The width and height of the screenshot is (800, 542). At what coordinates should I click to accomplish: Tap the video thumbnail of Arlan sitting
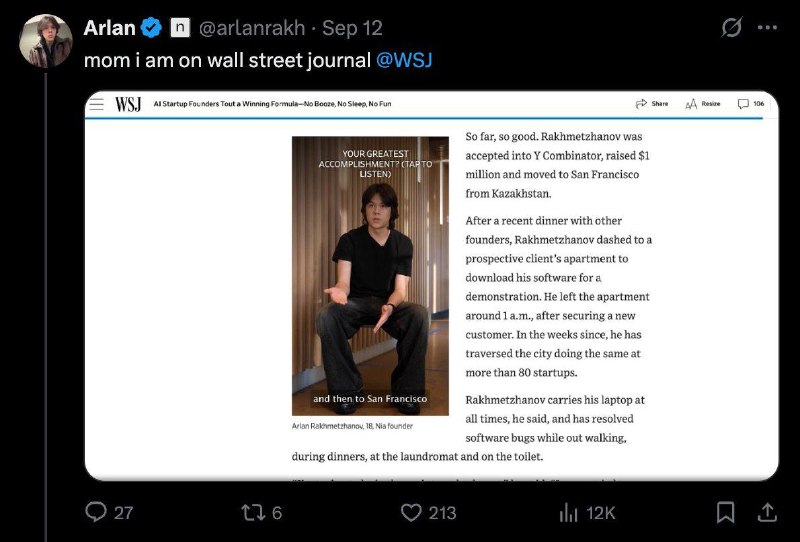(370, 275)
